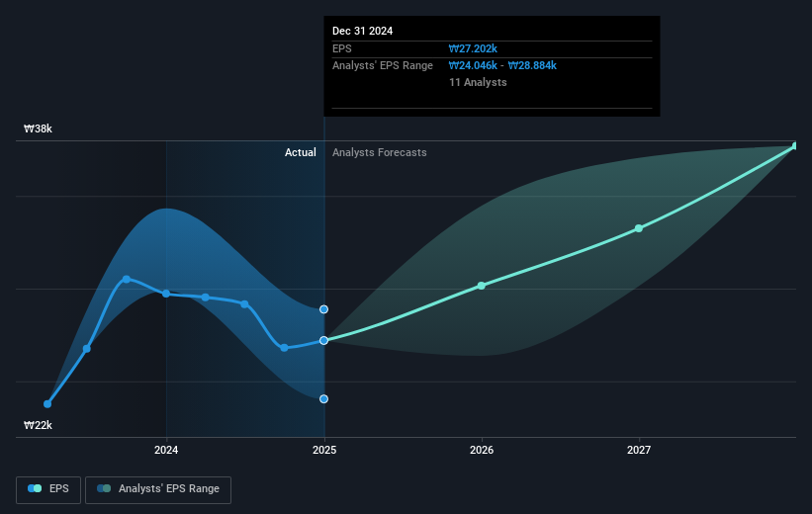This screenshot has width=812, height=514.
Task: Click the 2025 x-axis label
Action: (324, 450)
